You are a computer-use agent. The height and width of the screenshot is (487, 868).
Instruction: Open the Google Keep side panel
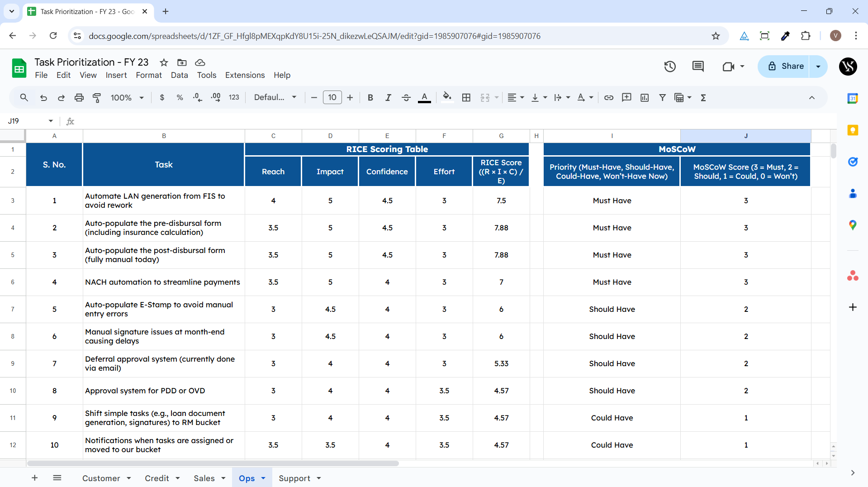click(852, 130)
